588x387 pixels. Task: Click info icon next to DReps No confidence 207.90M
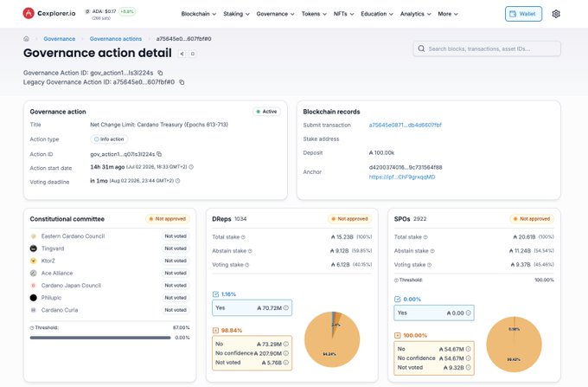click(286, 353)
